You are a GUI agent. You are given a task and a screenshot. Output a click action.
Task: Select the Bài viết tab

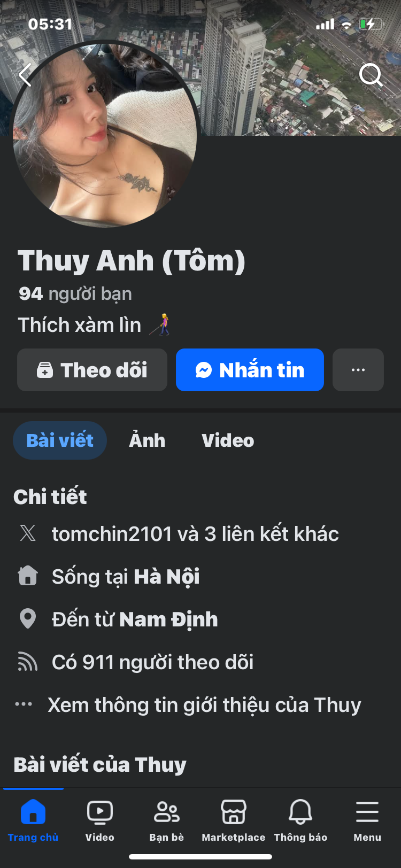point(60,440)
